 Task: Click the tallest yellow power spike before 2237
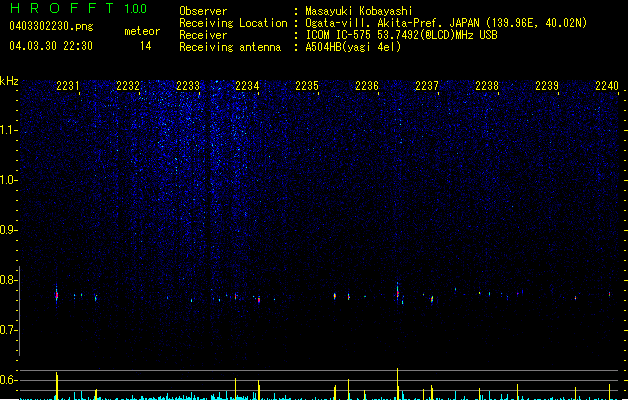pyautogui.click(x=398, y=384)
